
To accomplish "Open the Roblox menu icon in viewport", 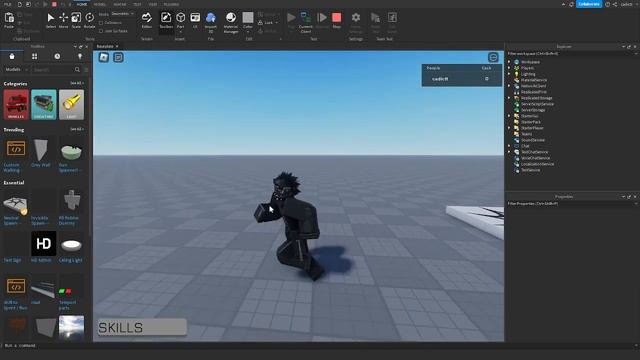I will click(x=104, y=57).
